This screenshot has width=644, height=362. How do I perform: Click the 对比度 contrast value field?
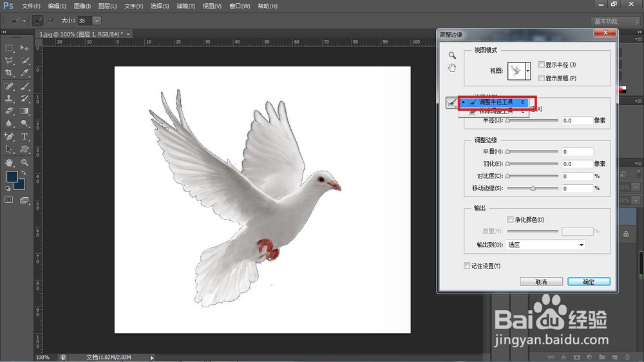tap(578, 176)
